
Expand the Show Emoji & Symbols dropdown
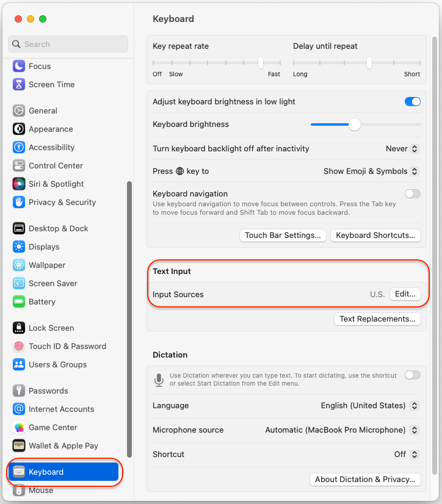point(371,171)
